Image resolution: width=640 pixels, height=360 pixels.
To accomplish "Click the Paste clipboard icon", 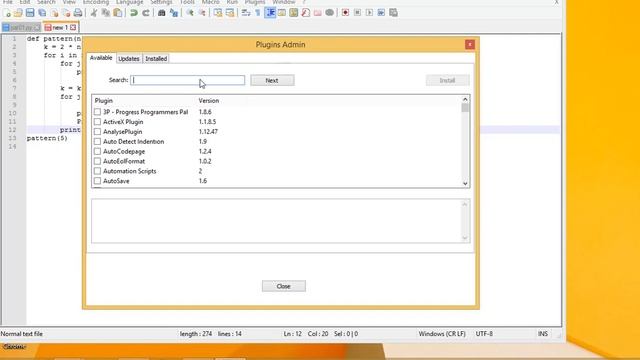I will pyautogui.click(x=118, y=13).
